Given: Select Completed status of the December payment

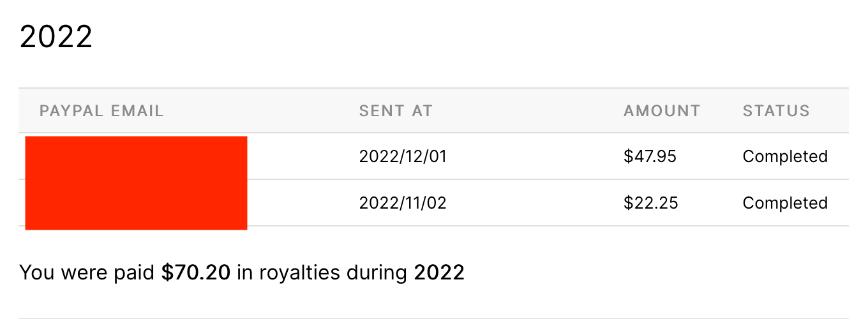Looking at the screenshot, I should coord(785,156).
